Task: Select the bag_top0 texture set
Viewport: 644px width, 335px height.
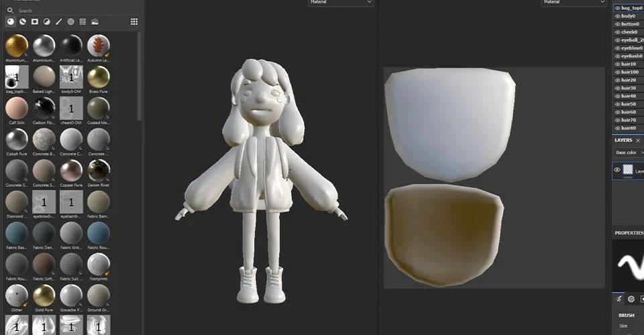Action: click(629, 8)
